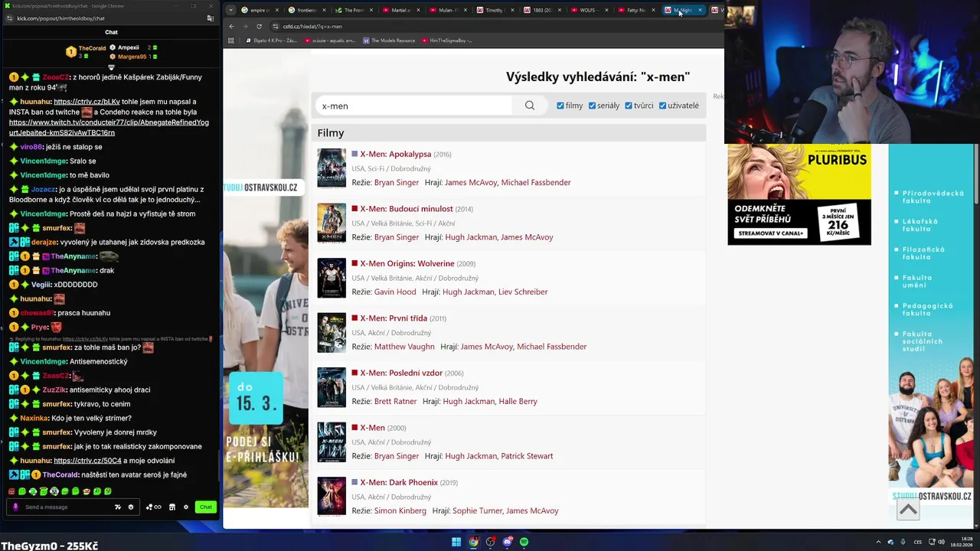
Task: Open X-Men: Apokalypsa movie link
Action: pos(396,154)
